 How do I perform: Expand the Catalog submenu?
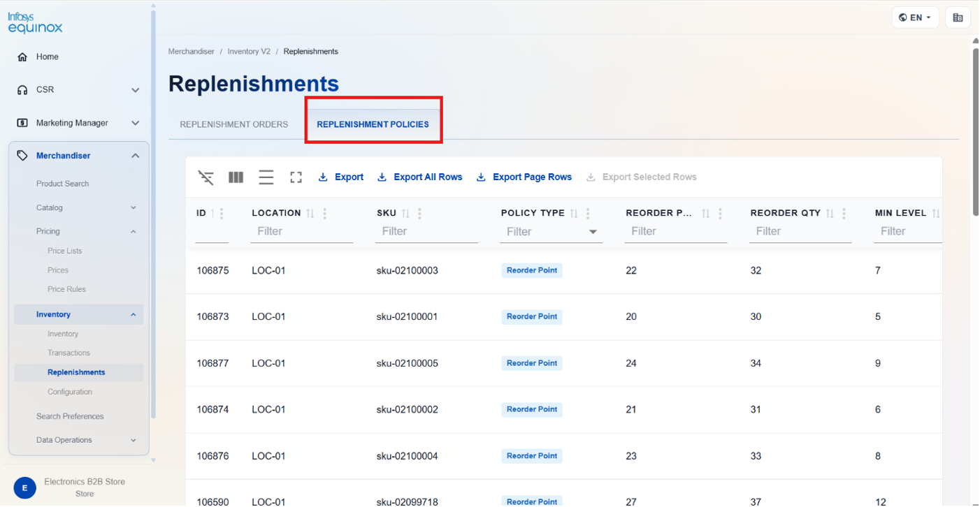[x=134, y=207]
